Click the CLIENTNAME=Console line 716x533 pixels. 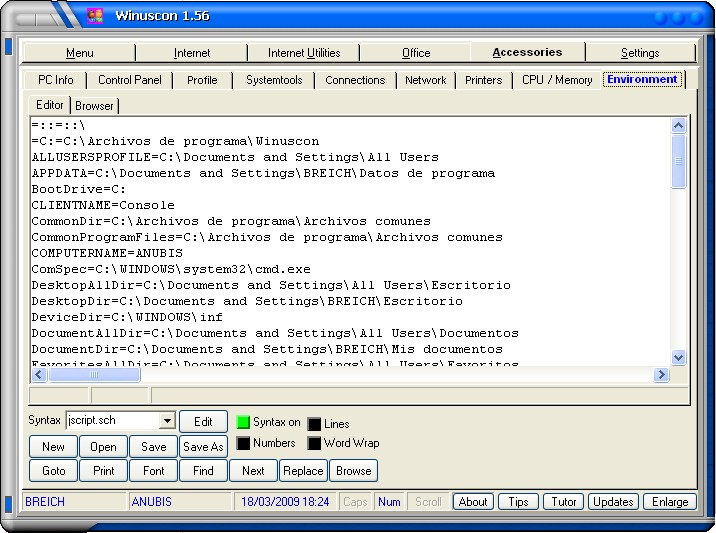tap(103, 205)
